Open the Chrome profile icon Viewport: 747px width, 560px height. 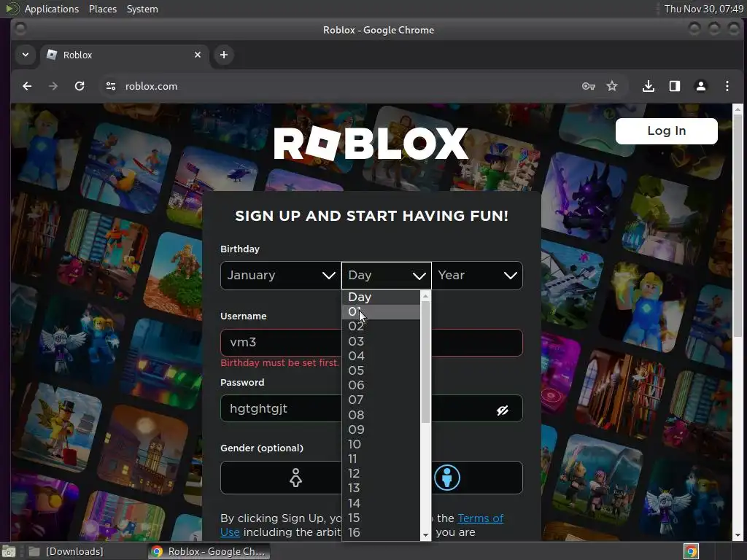coord(701,86)
